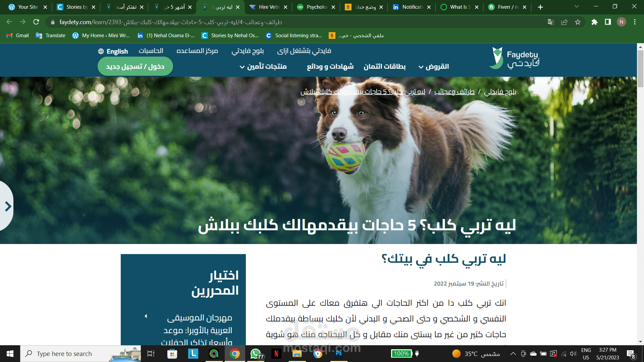Open the Chrome extensions puzzle icon
Viewport: 644px width, 362px height.
click(x=594, y=22)
